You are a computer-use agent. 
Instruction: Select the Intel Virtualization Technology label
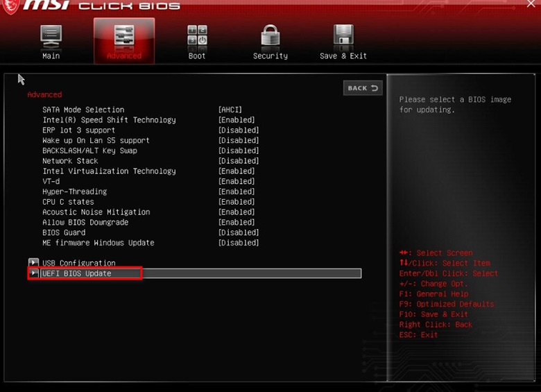click(x=109, y=171)
